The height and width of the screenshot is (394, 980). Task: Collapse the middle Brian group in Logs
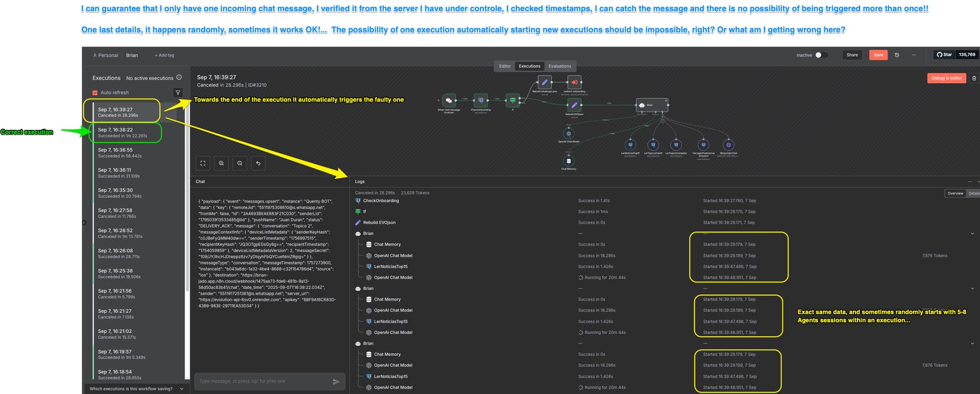click(x=972, y=289)
